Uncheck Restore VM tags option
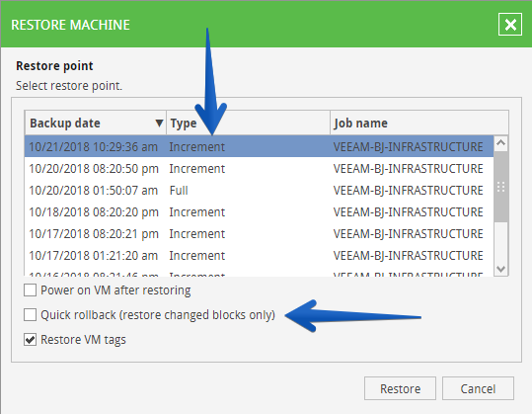The width and height of the screenshot is (532, 414). [31, 339]
